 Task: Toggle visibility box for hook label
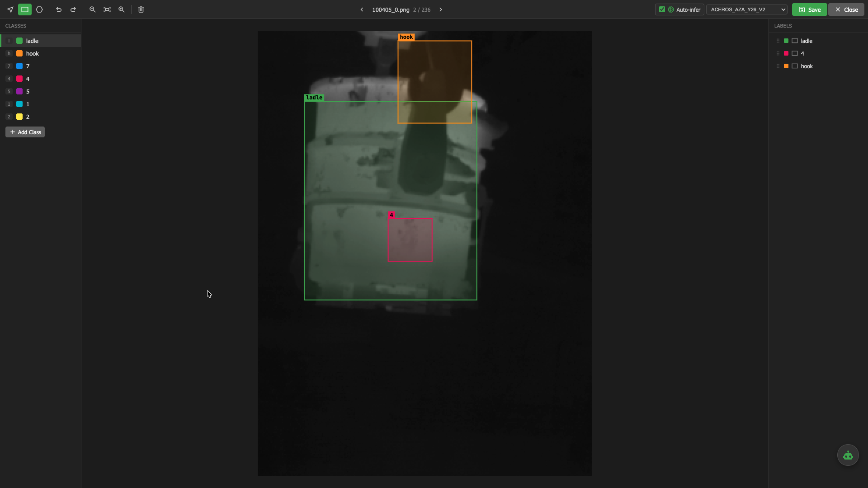pos(795,66)
